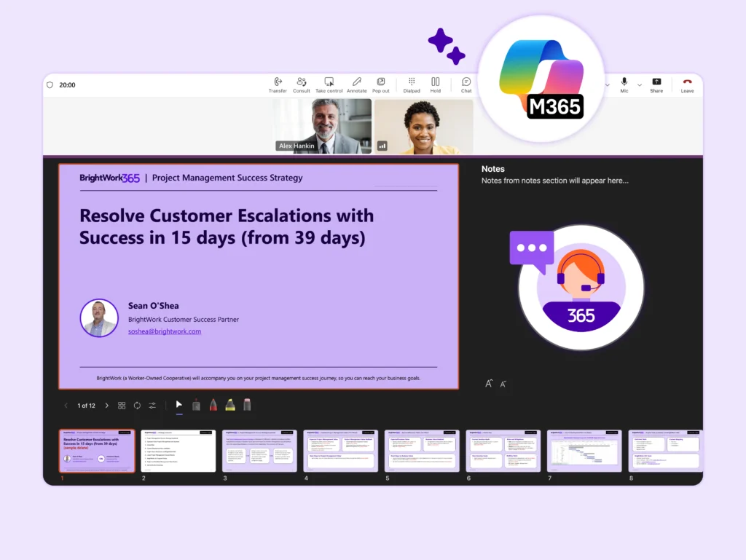This screenshot has height=560, width=746.
Task: Leave the call
Action: tap(687, 84)
